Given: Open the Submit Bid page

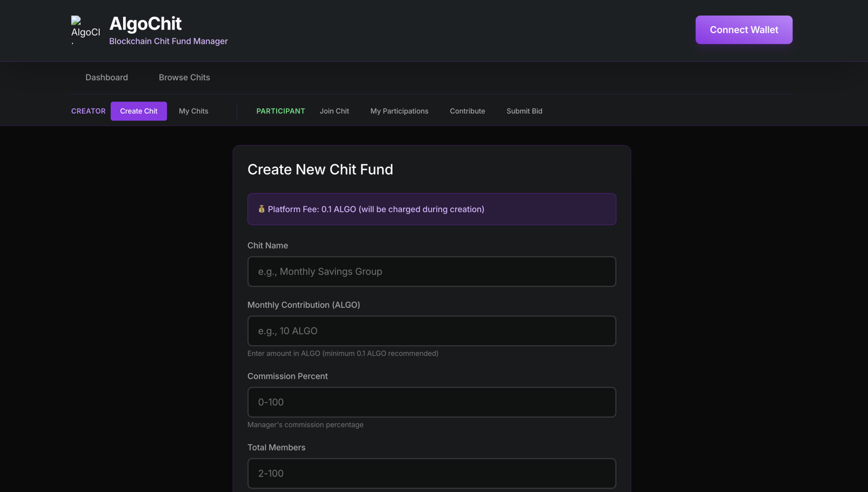Looking at the screenshot, I should [524, 111].
